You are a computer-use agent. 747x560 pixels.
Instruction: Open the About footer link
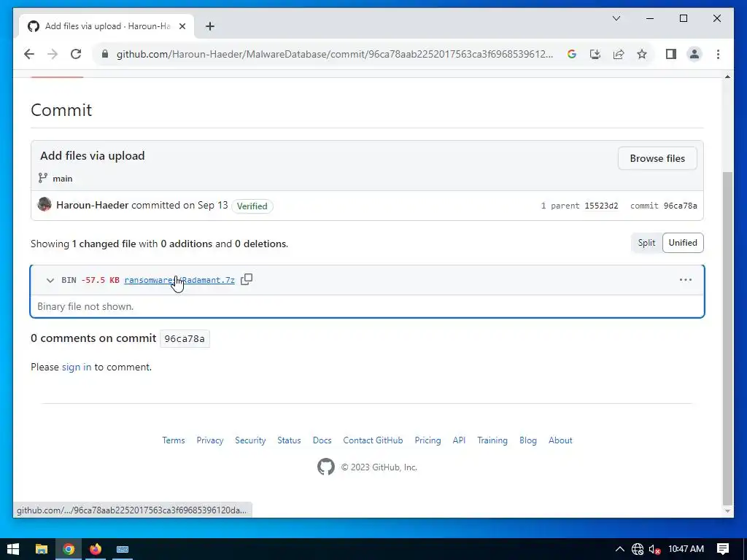pyautogui.click(x=560, y=440)
